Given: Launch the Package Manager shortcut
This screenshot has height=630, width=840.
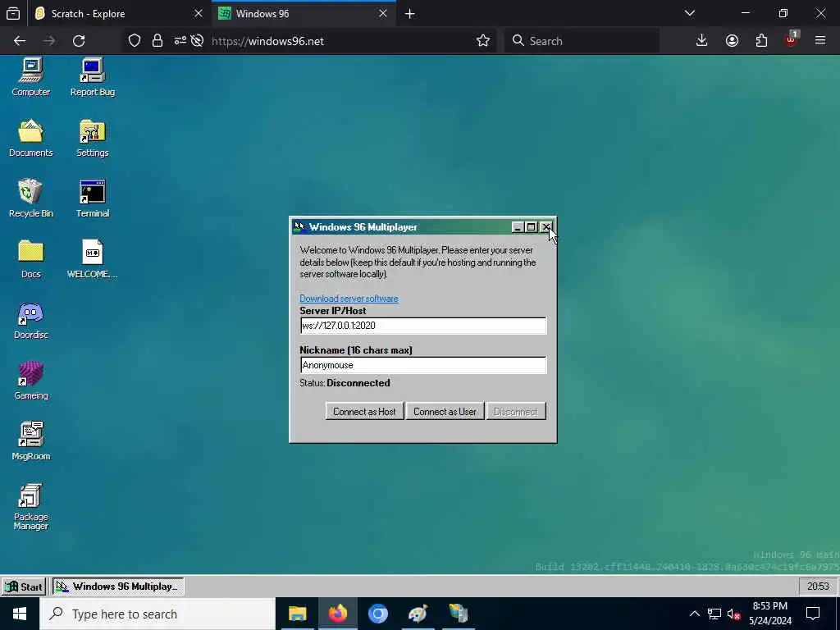Looking at the screenshot, I should (x=30, y=507).
